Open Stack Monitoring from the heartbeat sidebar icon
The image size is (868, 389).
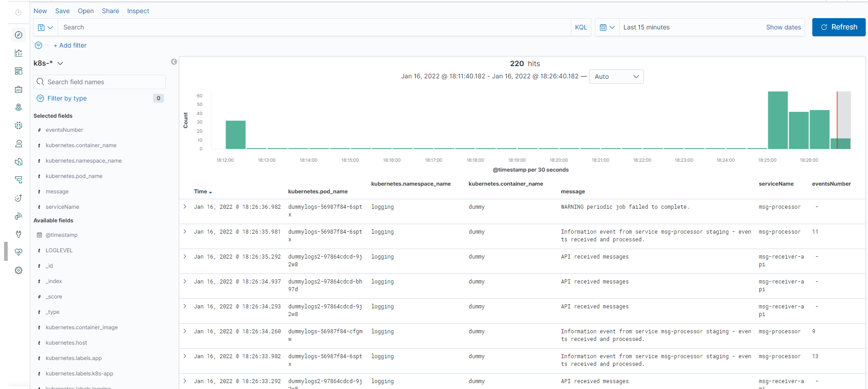19,252
